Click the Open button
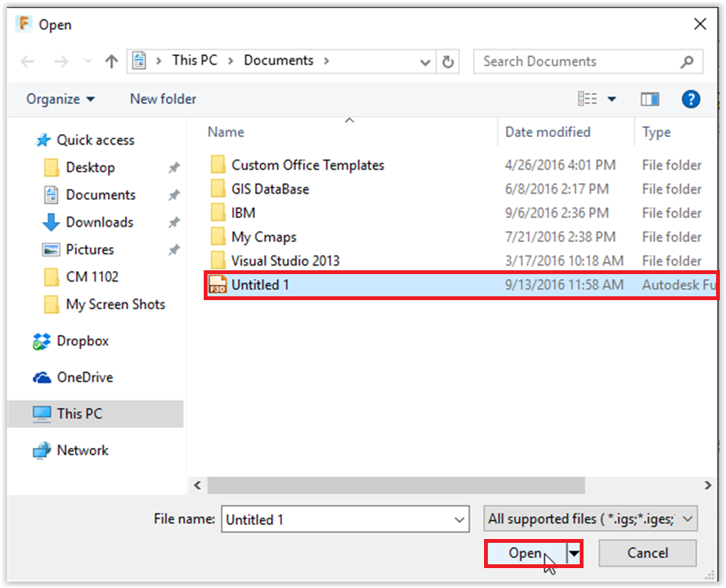 coord(525,554)
